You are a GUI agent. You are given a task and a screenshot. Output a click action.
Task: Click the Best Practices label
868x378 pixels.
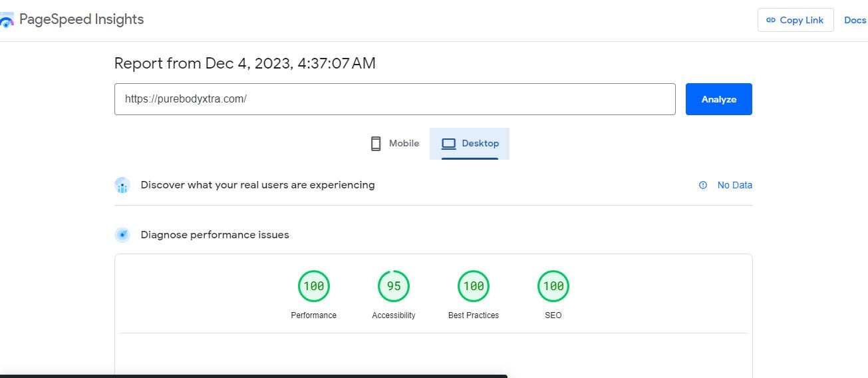pyautogui.click(x=474, y=315)
